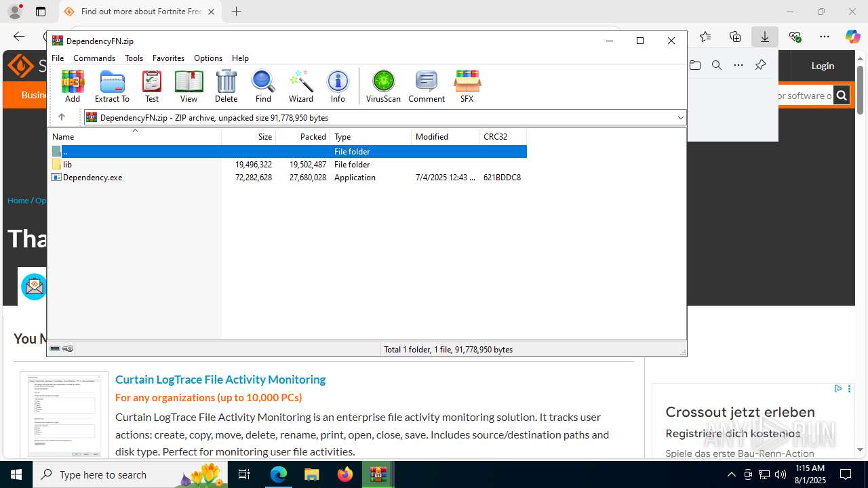
Task: Open the Windows Start menu
Action: pyautogui.click(x=16, y=474)
